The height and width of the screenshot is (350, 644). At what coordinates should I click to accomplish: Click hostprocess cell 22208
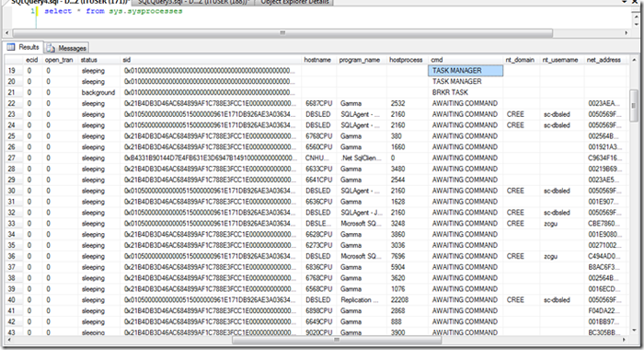click(x=407, y=300)
